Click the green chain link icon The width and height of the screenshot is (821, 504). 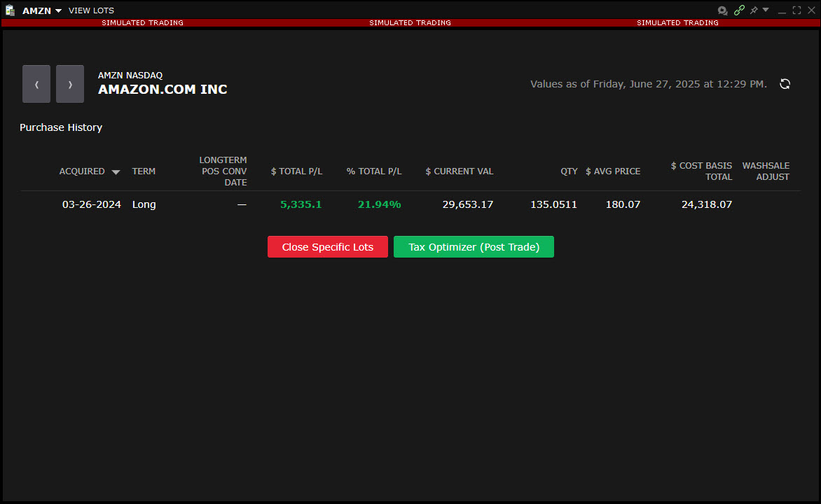tap(739, 10)
